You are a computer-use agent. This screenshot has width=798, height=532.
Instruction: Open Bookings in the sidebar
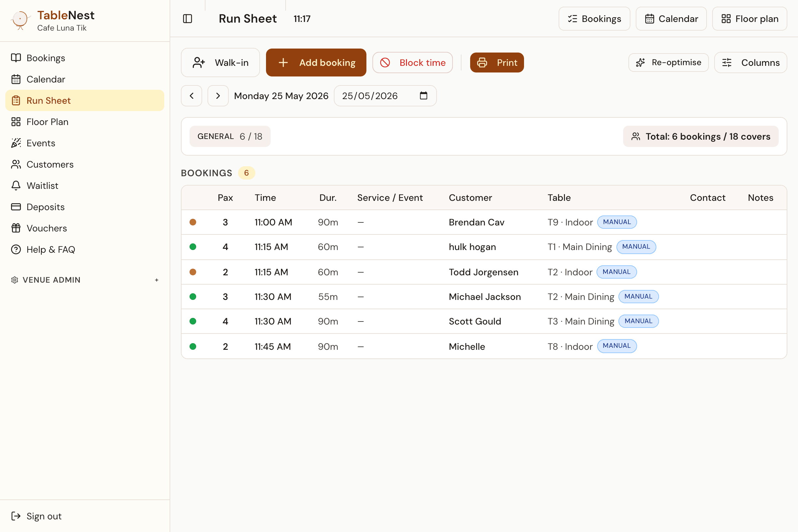pos(85,58)
